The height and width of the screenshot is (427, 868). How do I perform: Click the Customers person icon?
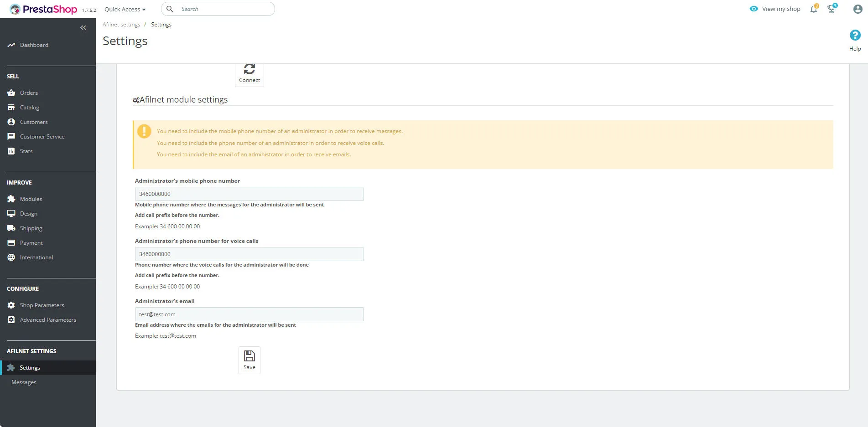click(x=11, y=122)
